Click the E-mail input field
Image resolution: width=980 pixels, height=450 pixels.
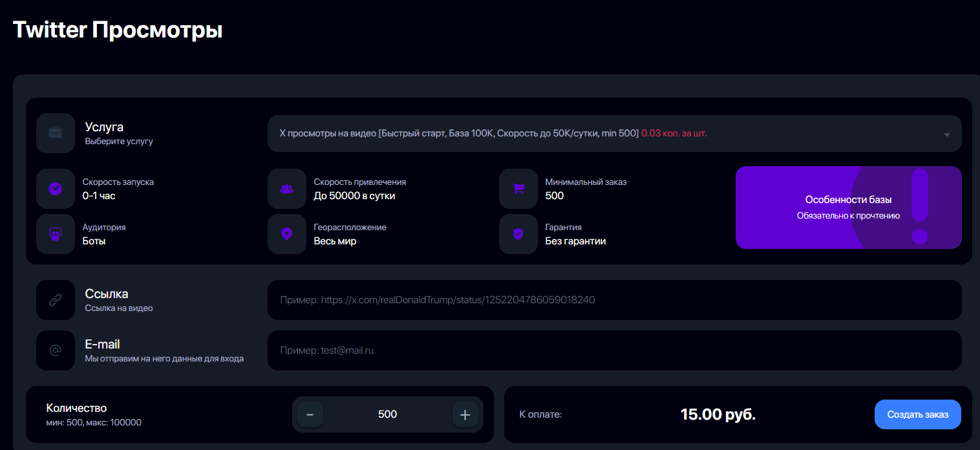click(615, 350)
